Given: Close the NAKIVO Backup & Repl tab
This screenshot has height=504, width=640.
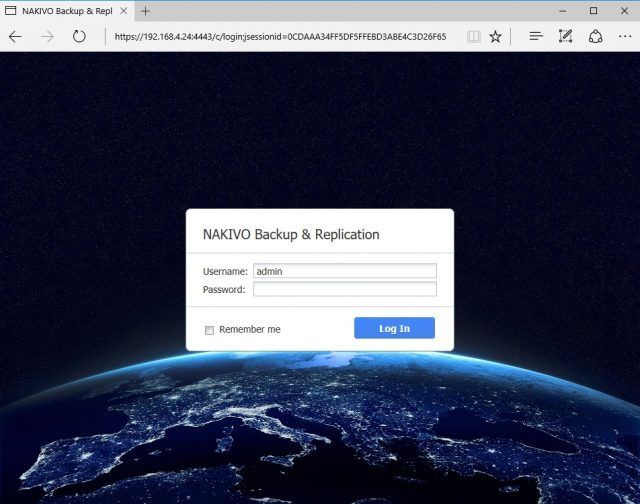Looking at the screenshot, I should pyautogui.click(x=124, y=11).
